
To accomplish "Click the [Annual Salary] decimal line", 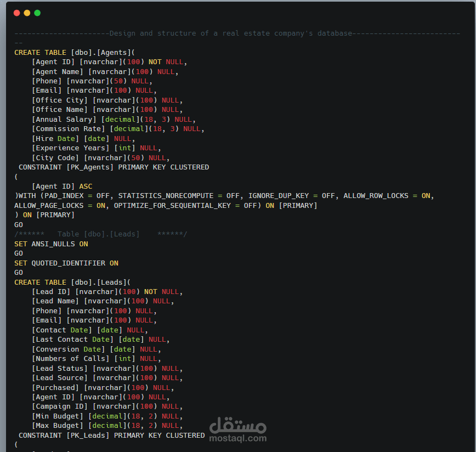I will coord(114,119).
